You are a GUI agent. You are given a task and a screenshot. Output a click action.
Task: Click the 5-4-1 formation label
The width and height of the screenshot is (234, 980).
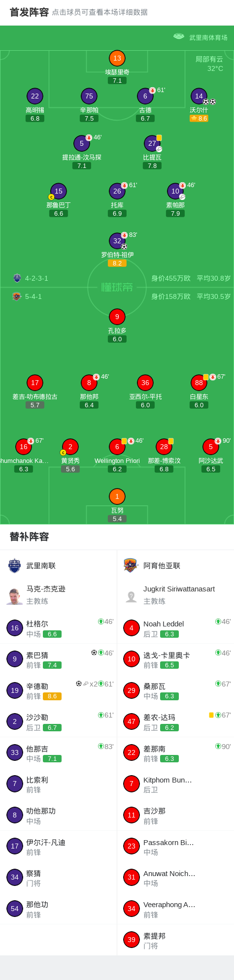pyautogui.click(x=33, y=296)
